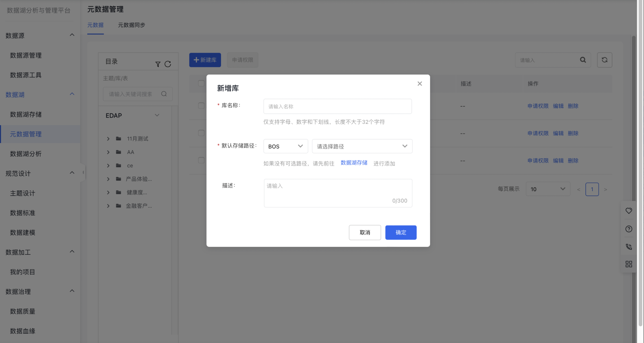This screenshot has width=644, height=343.
Task: Collapse the 数据湖 sidebar section
Action: tap(72, 94)
